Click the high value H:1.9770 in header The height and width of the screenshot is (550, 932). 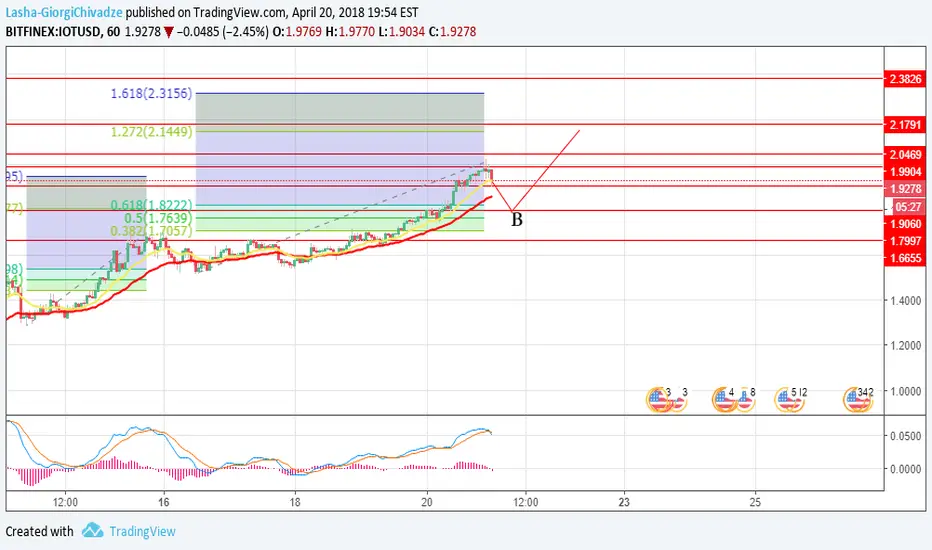[351, 32]
